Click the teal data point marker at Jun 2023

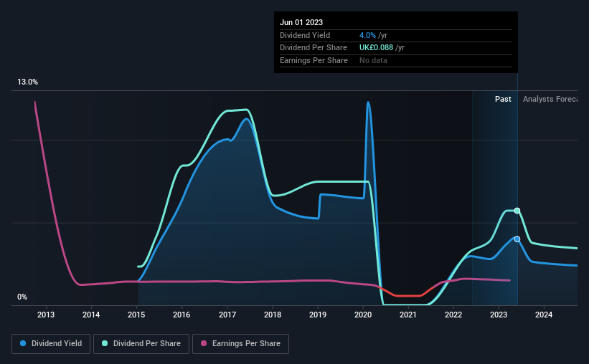[x=517, y=211]
